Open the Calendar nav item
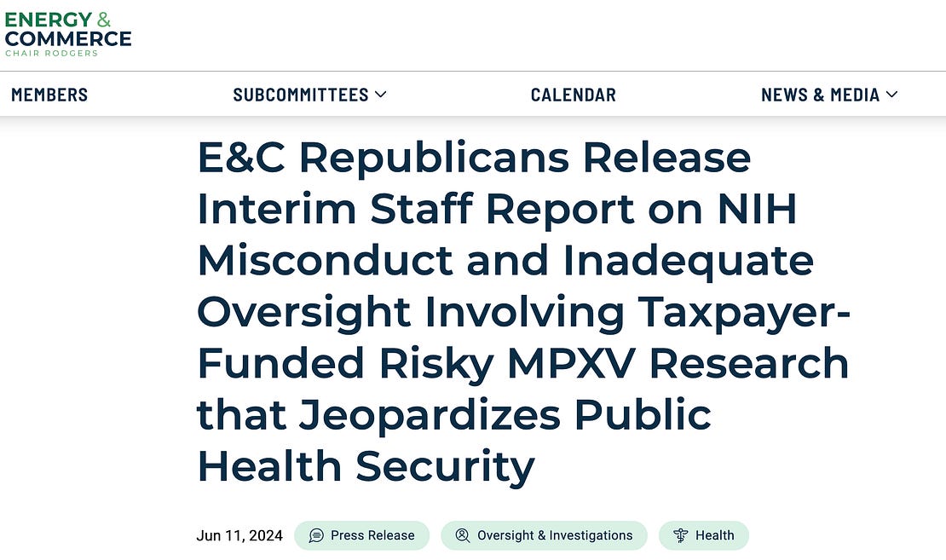Screen dimensions: 946x560 (x=573, y=95)
